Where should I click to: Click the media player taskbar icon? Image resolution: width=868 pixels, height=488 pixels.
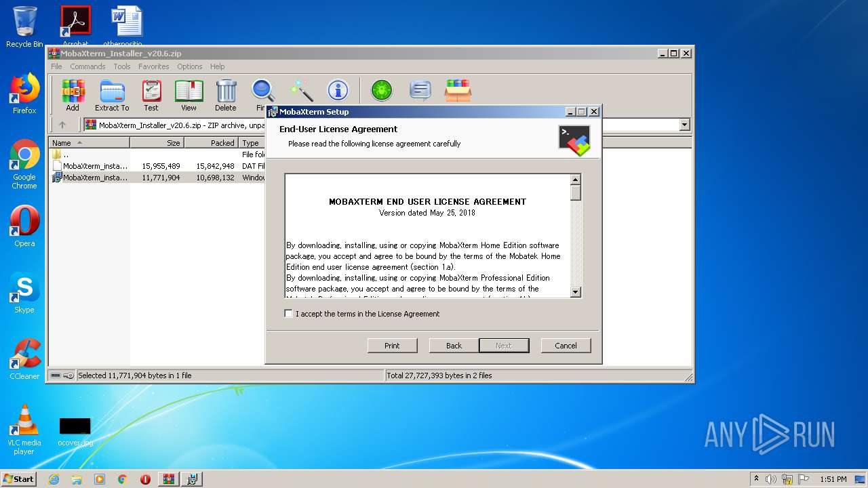coord(100,479)
